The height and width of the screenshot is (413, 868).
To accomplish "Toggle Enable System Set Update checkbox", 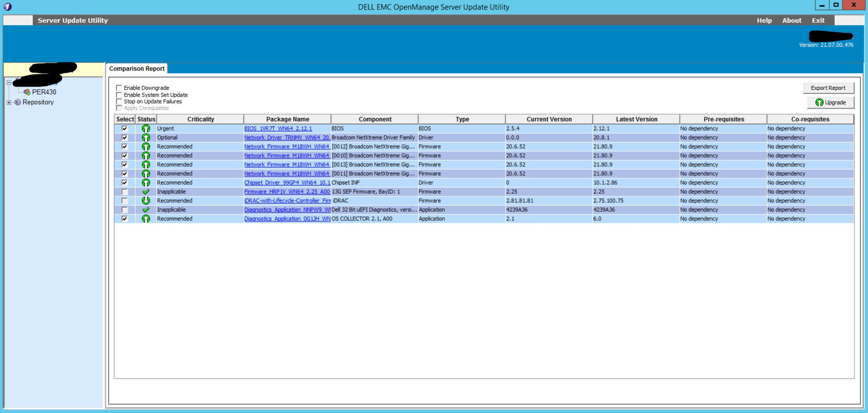I will [119, 95].
